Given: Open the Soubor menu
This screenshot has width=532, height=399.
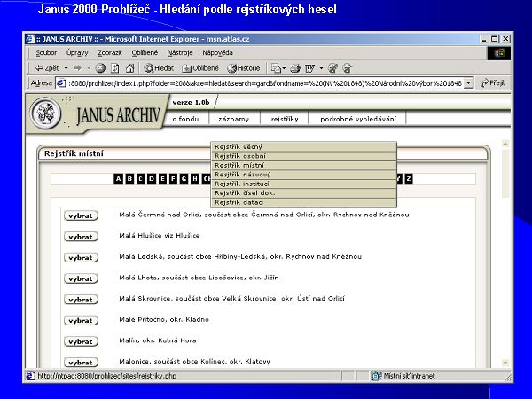Looking at the screenshot, I should tap(46, 52).
